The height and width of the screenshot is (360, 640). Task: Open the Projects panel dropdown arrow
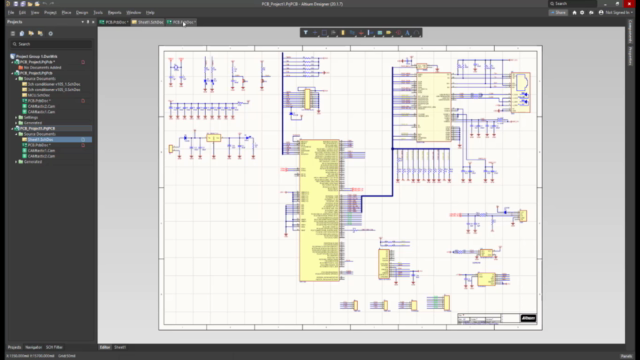(x=82, y=22)
